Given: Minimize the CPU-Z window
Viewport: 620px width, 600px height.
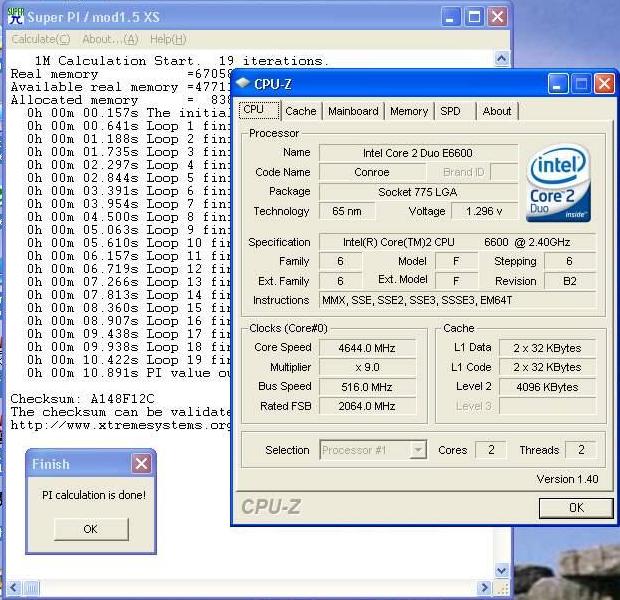Looking at the screenshot, I should tap(557, 84).
